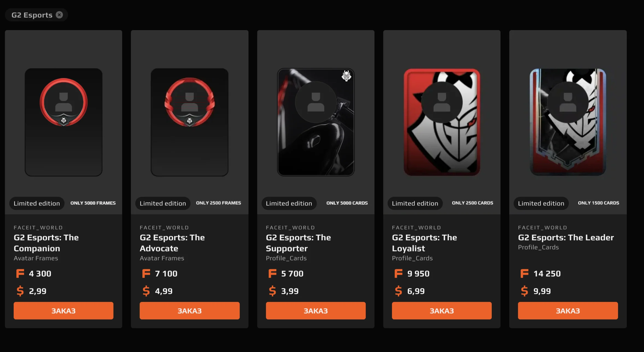Order The Advocate avatar frame via ЗАКАЗ
644x352 pixels.
click(x=190, y=311)
